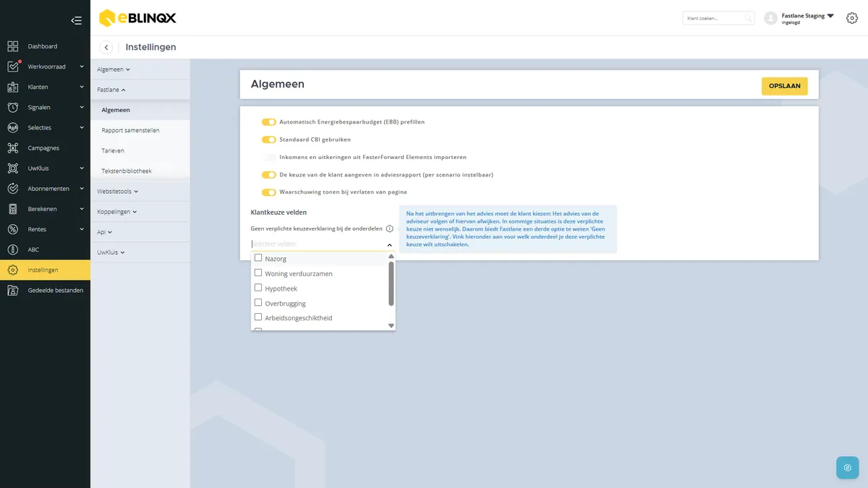The image size is (868, 488).
Task: Check the Arbeidsongeschiktheid checkbox
Action: 258,317
